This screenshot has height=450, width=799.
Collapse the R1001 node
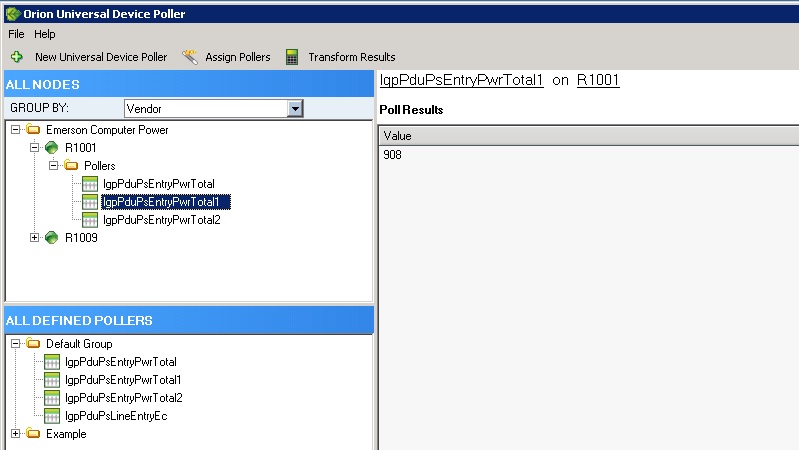pyautogui.click(x=34, y=148)
